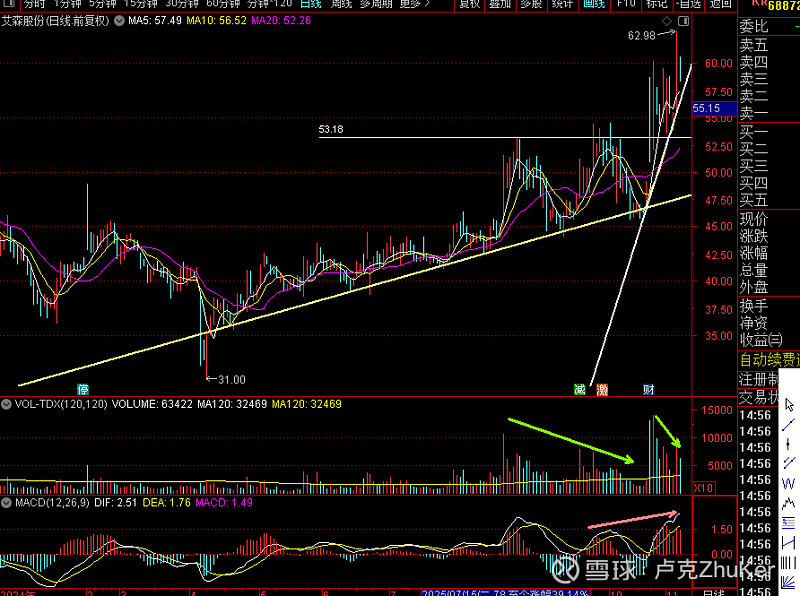The height and width of the screenshot is (596, 800).
Task: Switch to the 60分钟 period tab
Action: tap(223, 4)
